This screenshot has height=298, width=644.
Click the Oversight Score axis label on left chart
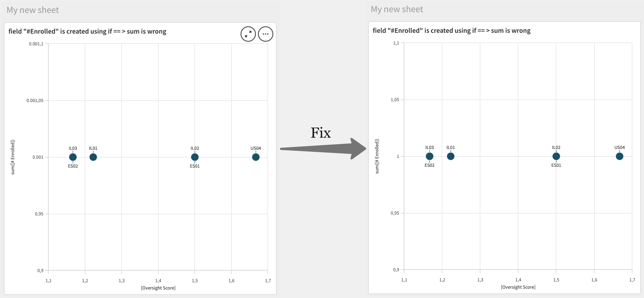pos(158,288)
